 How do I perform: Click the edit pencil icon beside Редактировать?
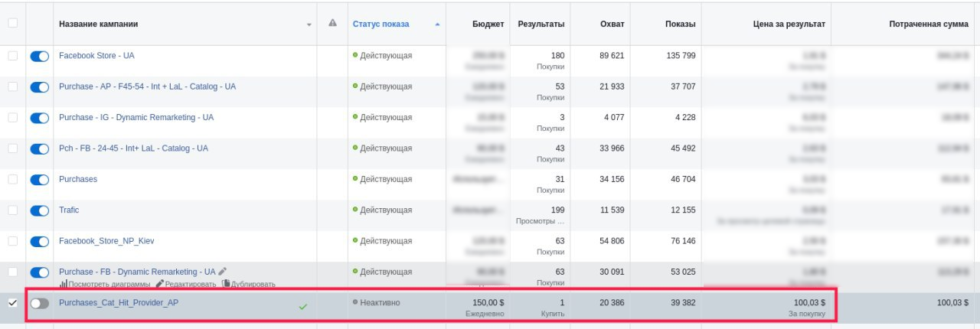coord(160,284)
